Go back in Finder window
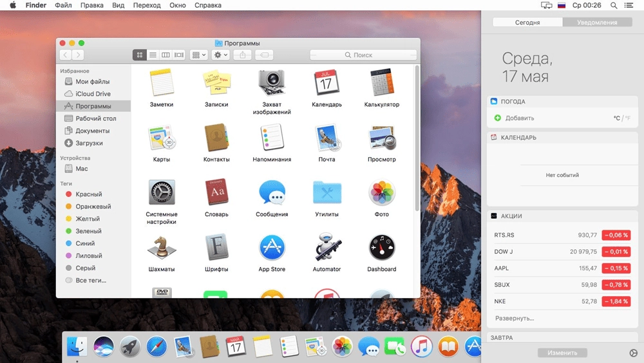Screen dimensions: 644x363 pyautogui.click(x=66, y=55)
